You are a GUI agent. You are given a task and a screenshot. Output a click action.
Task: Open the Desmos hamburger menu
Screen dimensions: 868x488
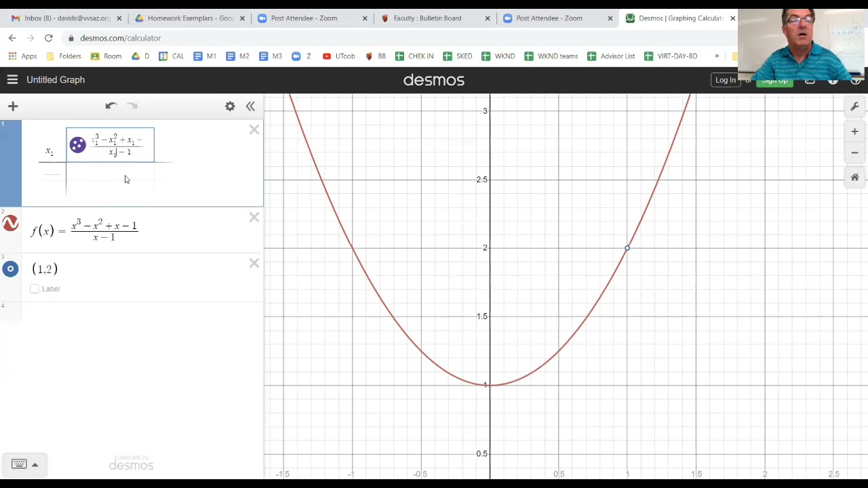[x=12, y=80]
